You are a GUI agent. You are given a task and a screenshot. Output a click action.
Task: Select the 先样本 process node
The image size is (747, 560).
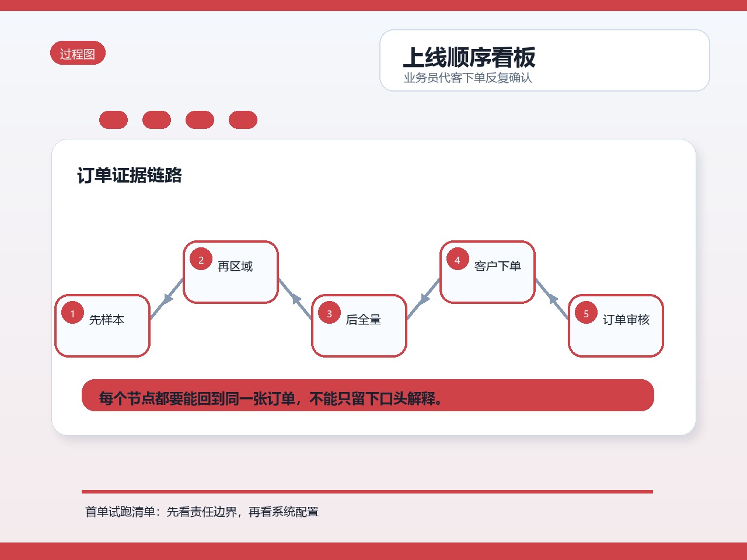(x=103, y=325)
